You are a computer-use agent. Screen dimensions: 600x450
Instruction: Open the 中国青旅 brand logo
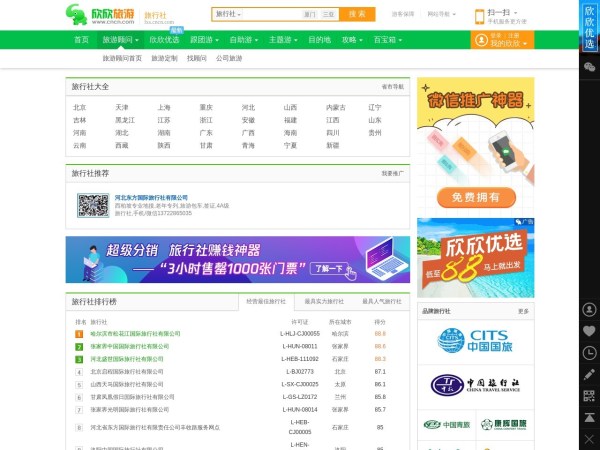447,425
